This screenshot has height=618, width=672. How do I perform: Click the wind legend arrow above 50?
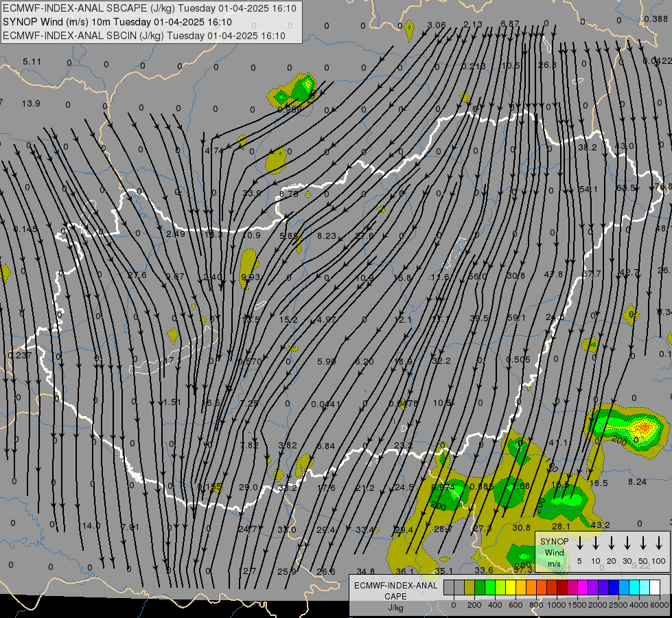tap(643, 543)
